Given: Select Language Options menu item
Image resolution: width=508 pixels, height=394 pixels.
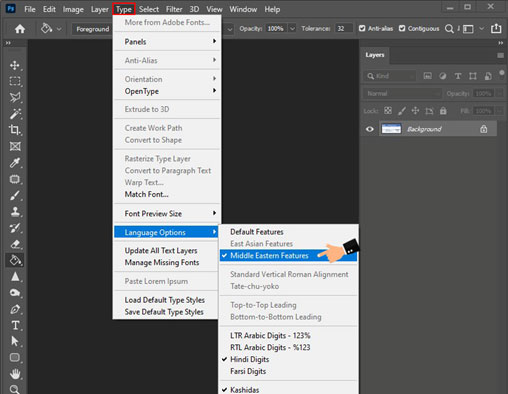Looking at the screenshot, I should [x=166, y=232].
